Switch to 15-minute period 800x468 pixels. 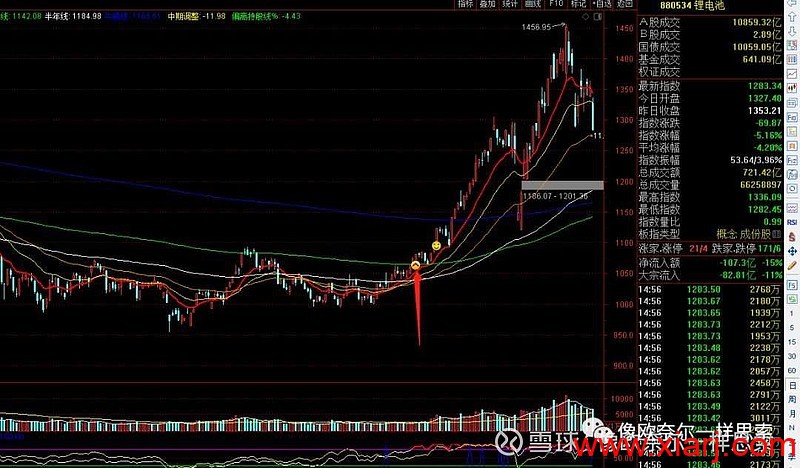click(792, 342)
